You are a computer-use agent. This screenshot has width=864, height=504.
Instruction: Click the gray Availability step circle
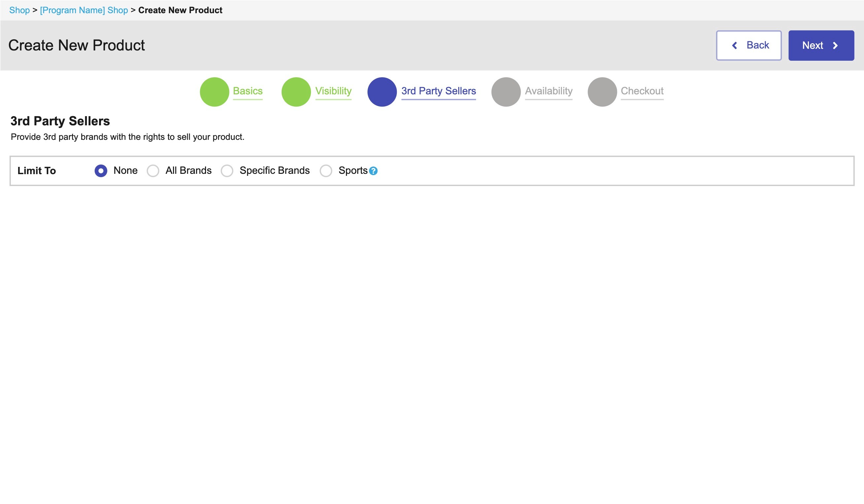[x=506, y=92]
